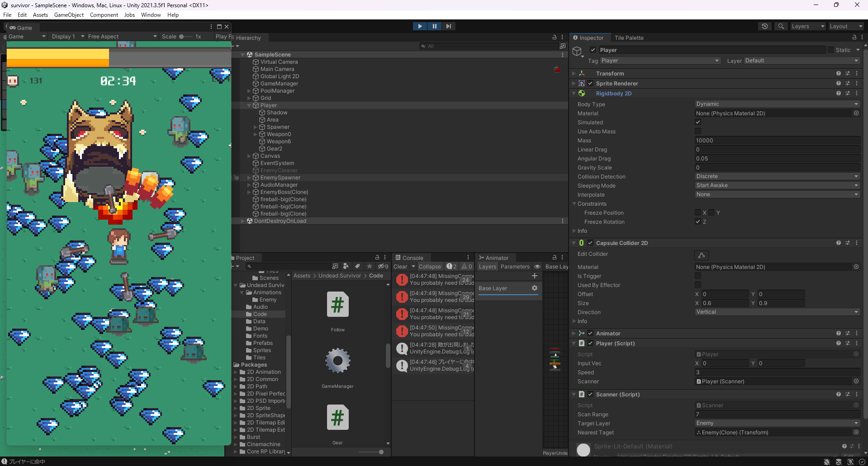
Task: Open the GameObject menu
Action: (x=69, y=15)
